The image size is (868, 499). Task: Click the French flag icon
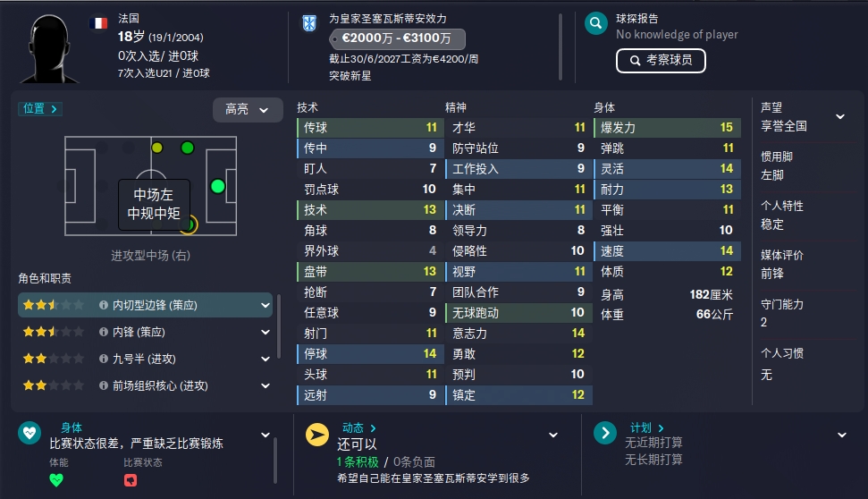click(98, 23)
